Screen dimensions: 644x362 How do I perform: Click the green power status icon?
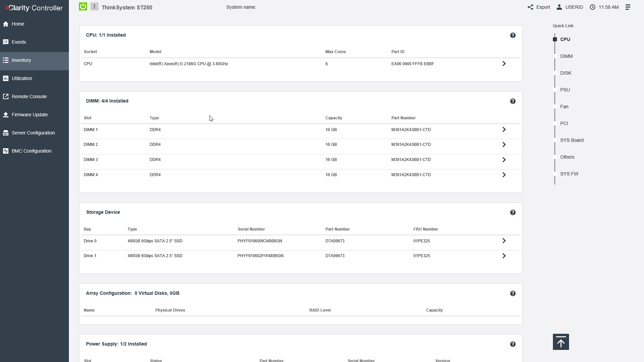[83, 6]
